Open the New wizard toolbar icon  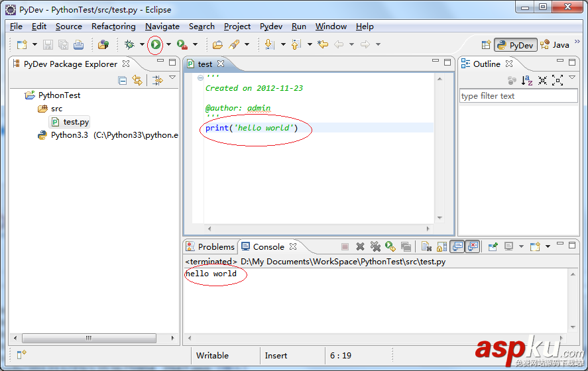click(22, 44)
